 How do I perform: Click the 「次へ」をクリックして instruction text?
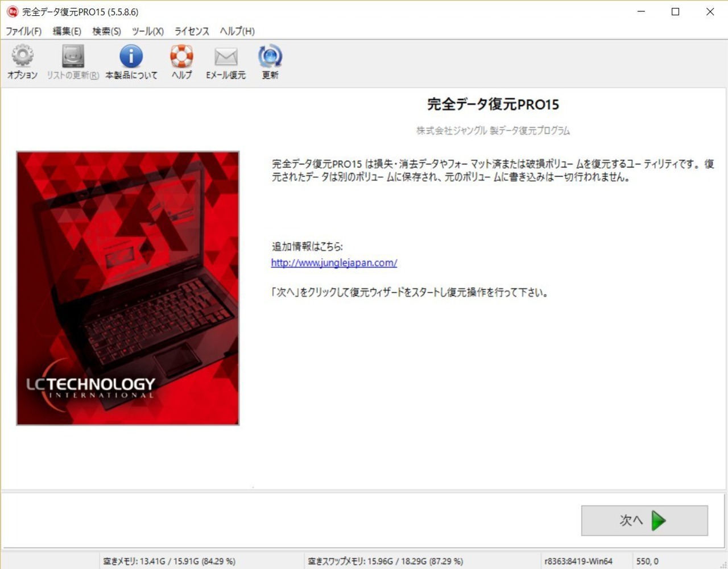click(409, 293)
